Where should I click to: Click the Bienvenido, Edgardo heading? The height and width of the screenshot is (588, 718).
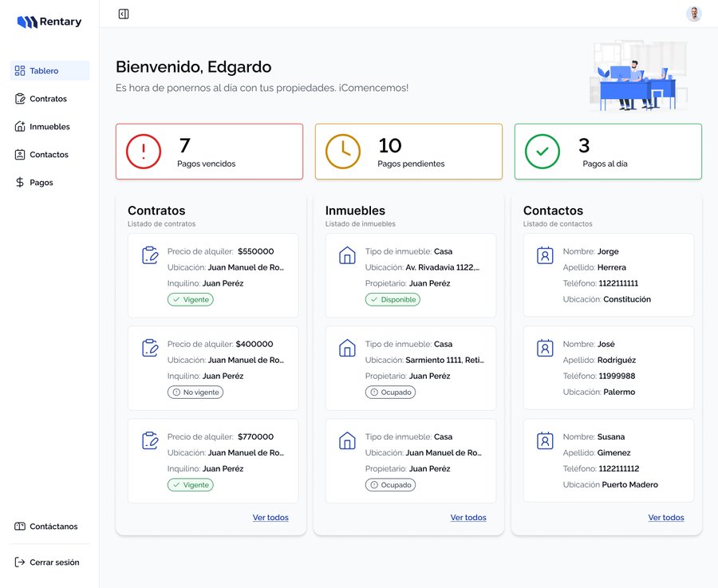point(194,67)
